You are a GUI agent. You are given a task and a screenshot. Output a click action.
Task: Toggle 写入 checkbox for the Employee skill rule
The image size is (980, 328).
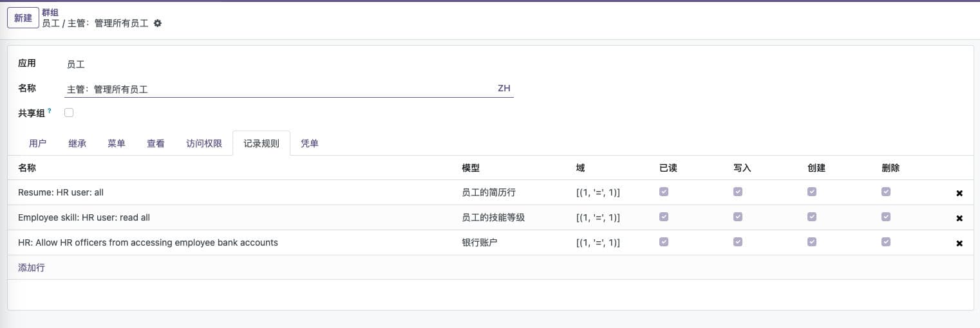(x=738, y=217)
